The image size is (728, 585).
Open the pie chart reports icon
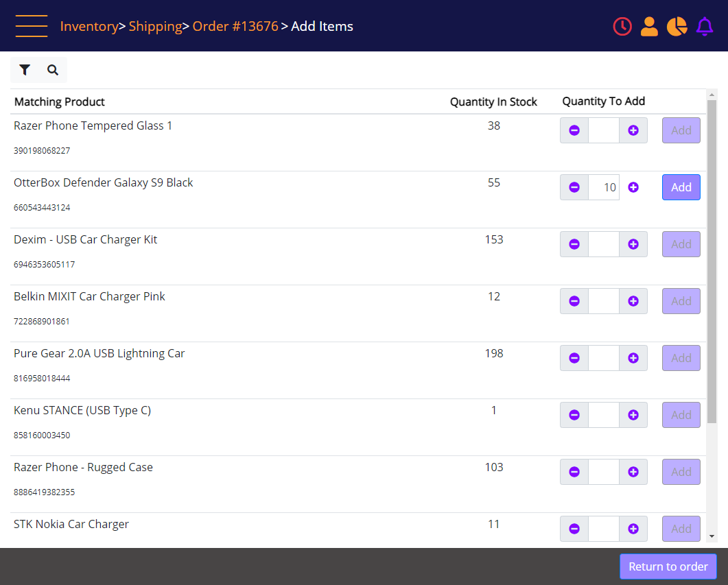[677, 27]
